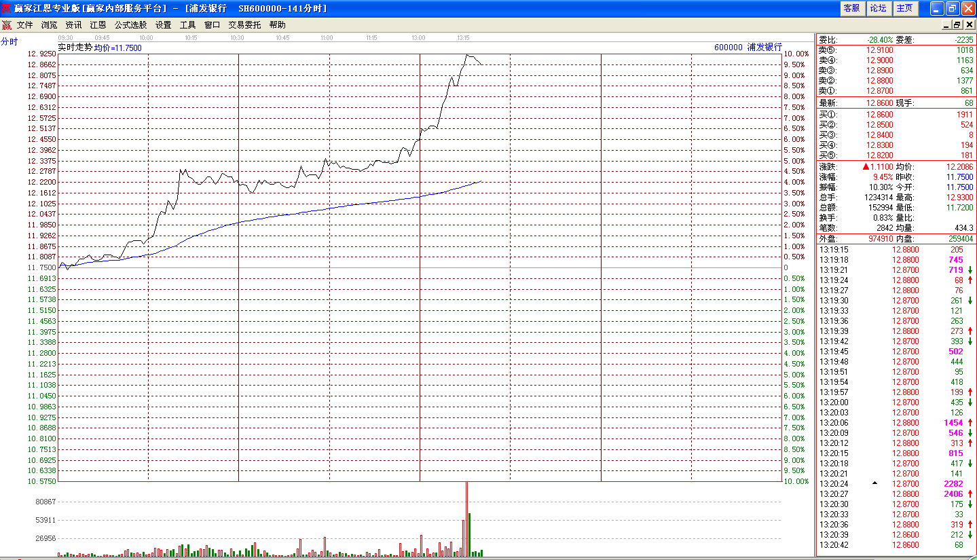The width and height of the screenshot is (977, 560).
Task: Click the stock name 浦发银行
Action: 764,48
